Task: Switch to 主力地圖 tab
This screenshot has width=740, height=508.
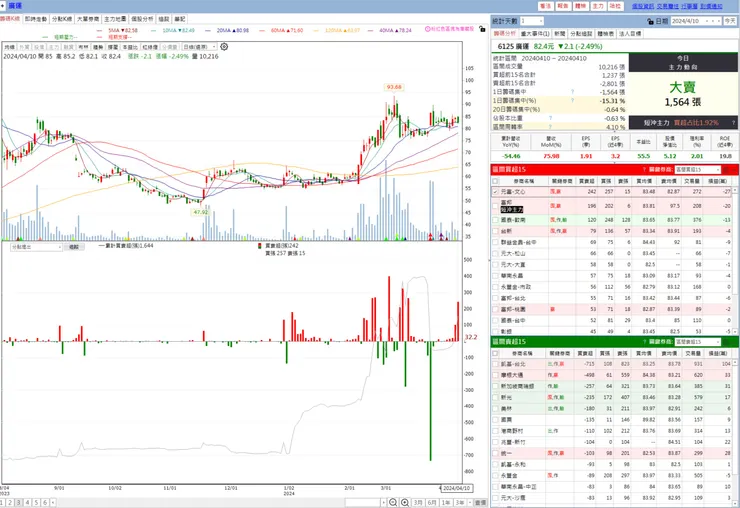Action: click(115, 19)
